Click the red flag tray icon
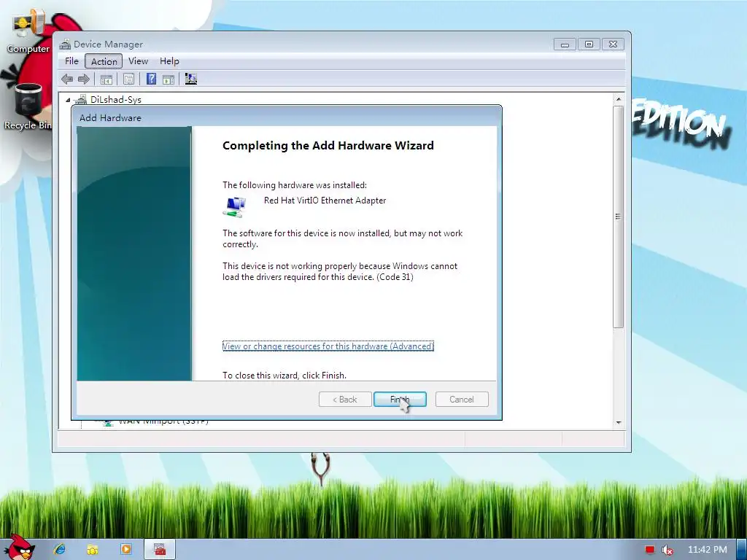 click(650, 550)
